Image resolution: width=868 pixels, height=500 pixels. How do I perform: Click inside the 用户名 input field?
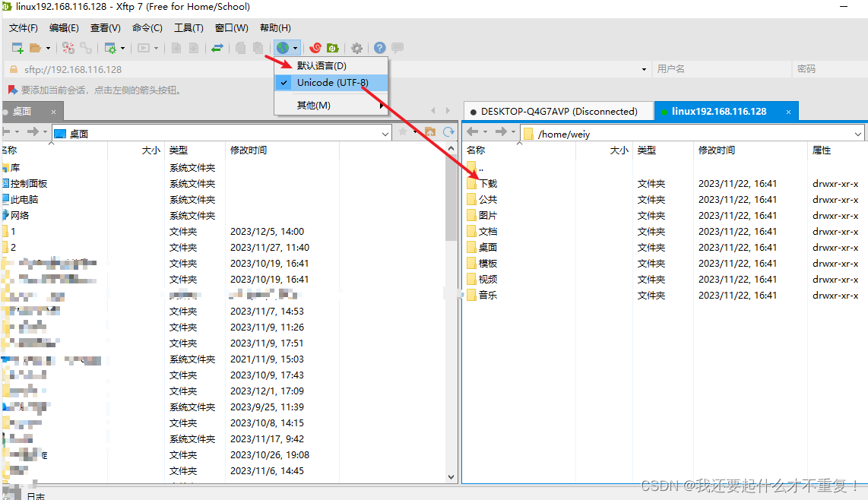(x=722, y=68)
